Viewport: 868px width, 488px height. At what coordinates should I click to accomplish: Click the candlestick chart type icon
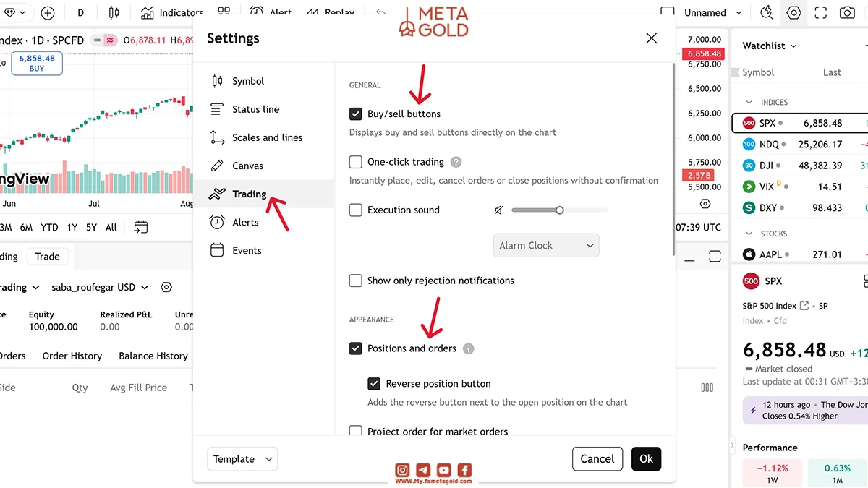[x=114, y=13]
